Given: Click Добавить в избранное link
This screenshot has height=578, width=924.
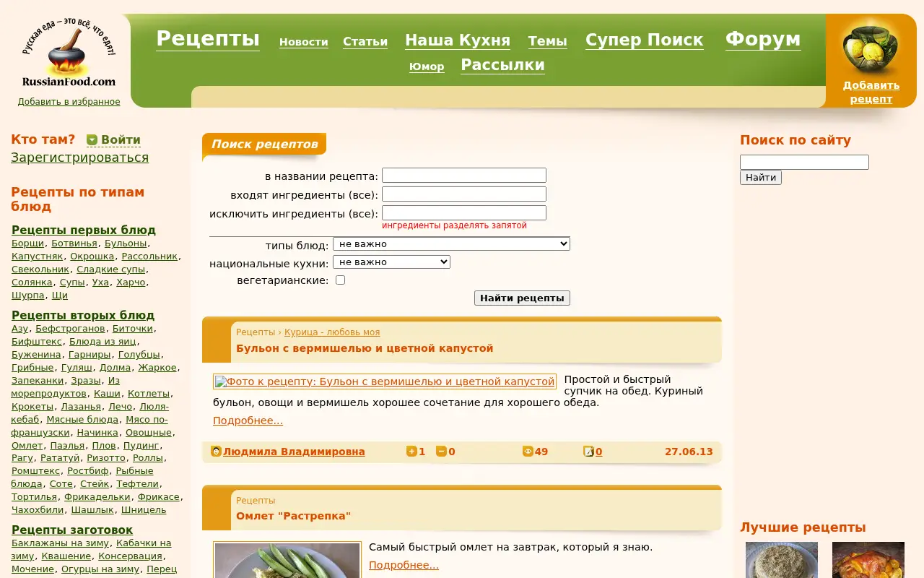Looking at the screenshot, I should [69, 102].
